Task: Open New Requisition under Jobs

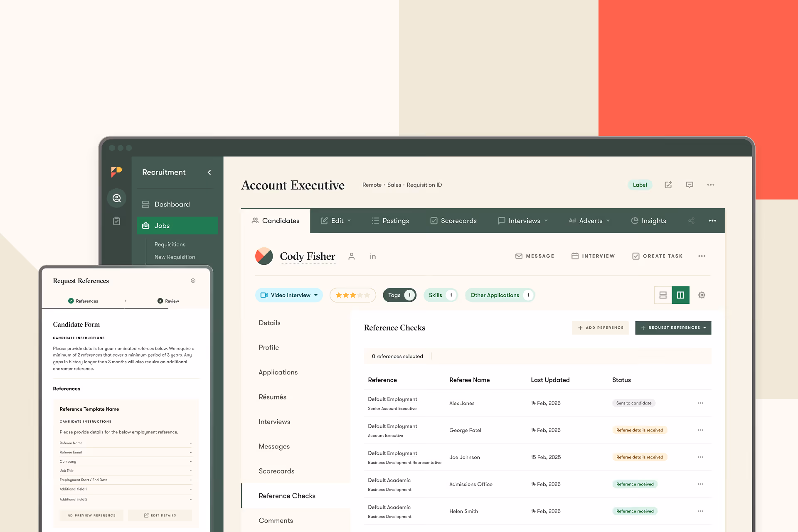Action: click(x=175, y=257)
